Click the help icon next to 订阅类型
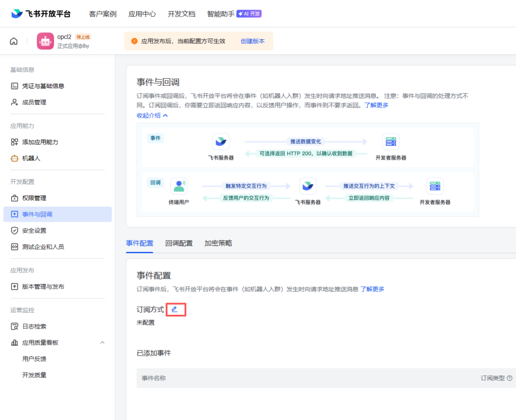Screen dimensions: 516x420 [x=509, y=378]
